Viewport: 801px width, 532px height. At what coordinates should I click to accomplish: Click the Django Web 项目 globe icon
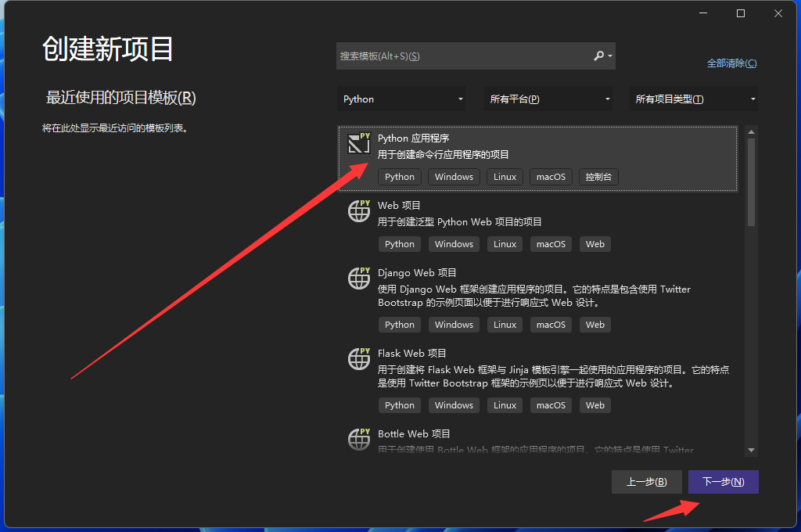tap(358, 278)
